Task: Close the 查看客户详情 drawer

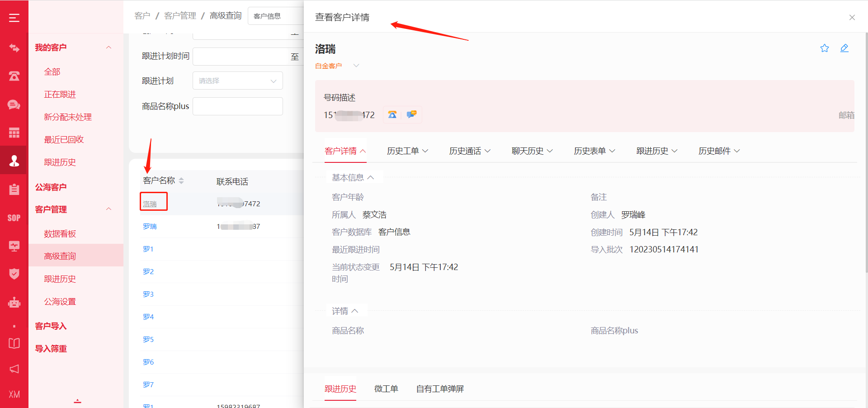Action: coord(852,18)
